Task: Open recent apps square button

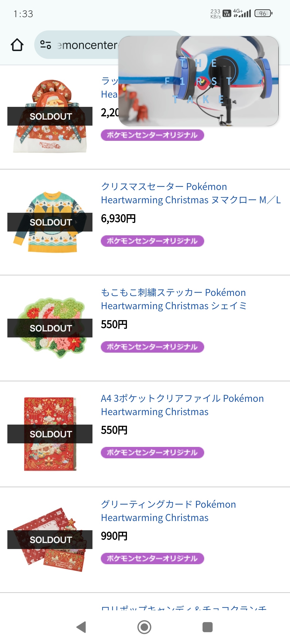Action: tap(208, 627)
